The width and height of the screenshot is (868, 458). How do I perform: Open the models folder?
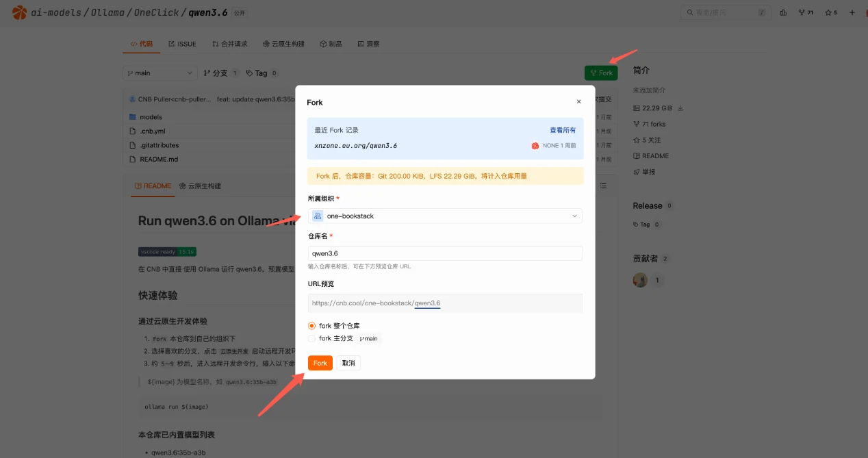click(151, 117)
